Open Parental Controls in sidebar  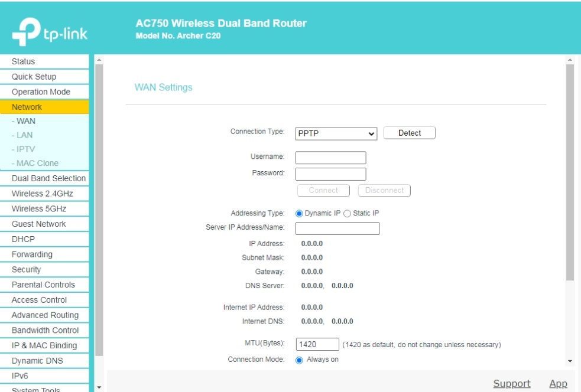coord(43,285)
